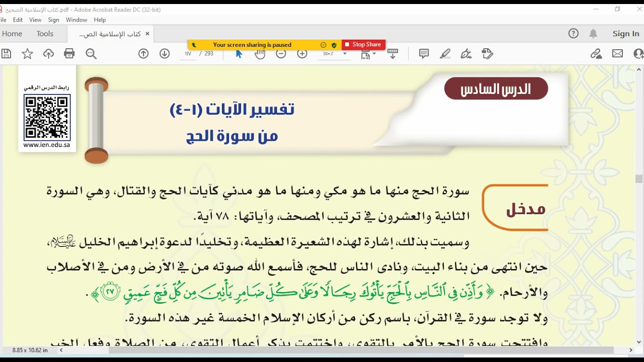The width and height of the screenshot is (644, 362).
Task: Open the Help question icon
Action: 574,34
